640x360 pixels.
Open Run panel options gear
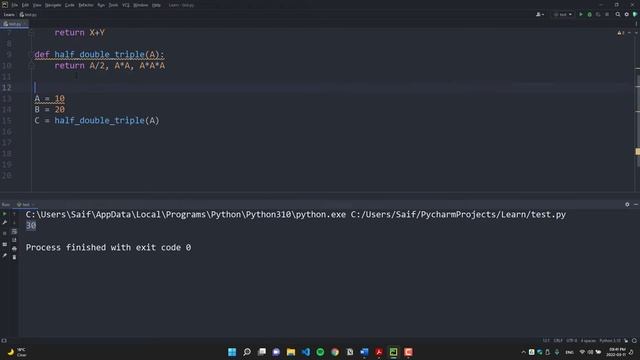pos(627,204)
